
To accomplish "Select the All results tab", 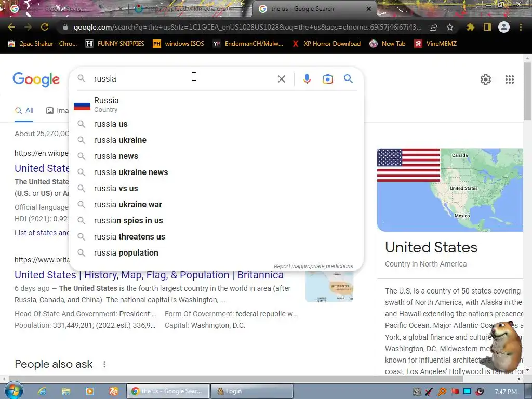I will click(x=24, y=110).
